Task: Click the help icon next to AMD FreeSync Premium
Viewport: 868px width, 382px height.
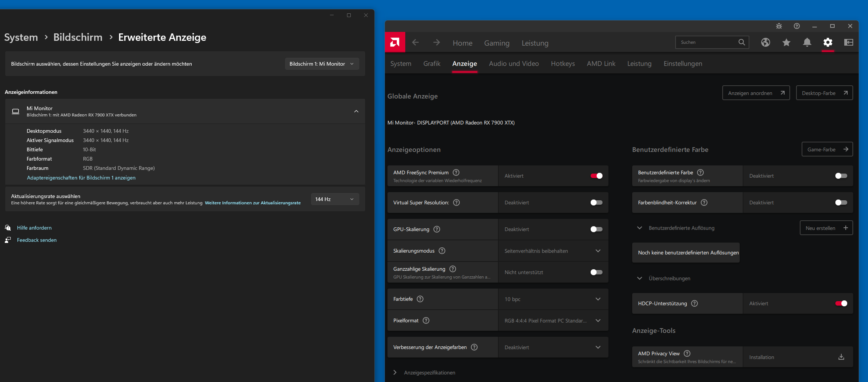Action: 456,172
